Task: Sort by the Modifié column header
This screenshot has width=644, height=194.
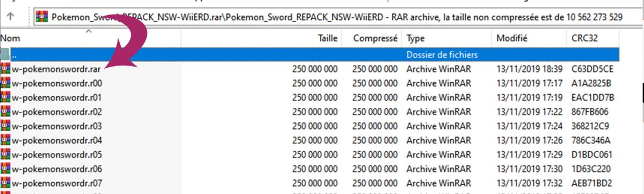Action: point(529,38)
